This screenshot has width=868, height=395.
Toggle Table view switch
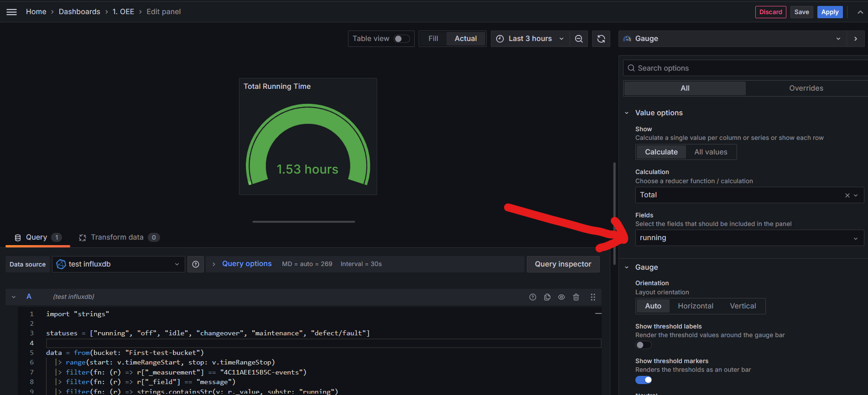click(401, 39)
